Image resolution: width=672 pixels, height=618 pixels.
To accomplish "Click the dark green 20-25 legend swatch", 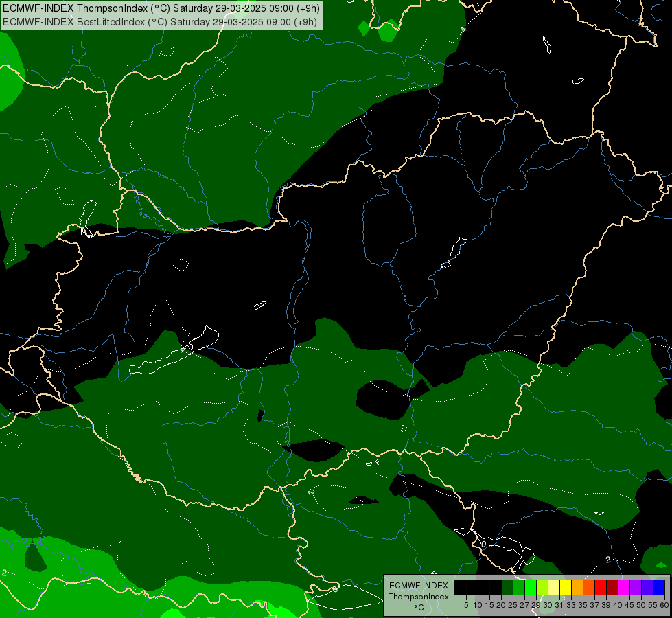I will (x=507, y=587).
